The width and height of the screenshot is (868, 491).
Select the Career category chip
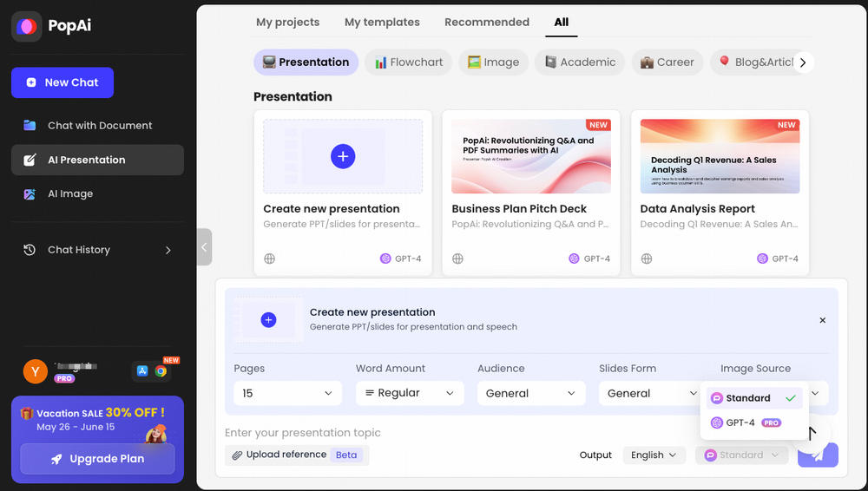(x=667, y=62)
